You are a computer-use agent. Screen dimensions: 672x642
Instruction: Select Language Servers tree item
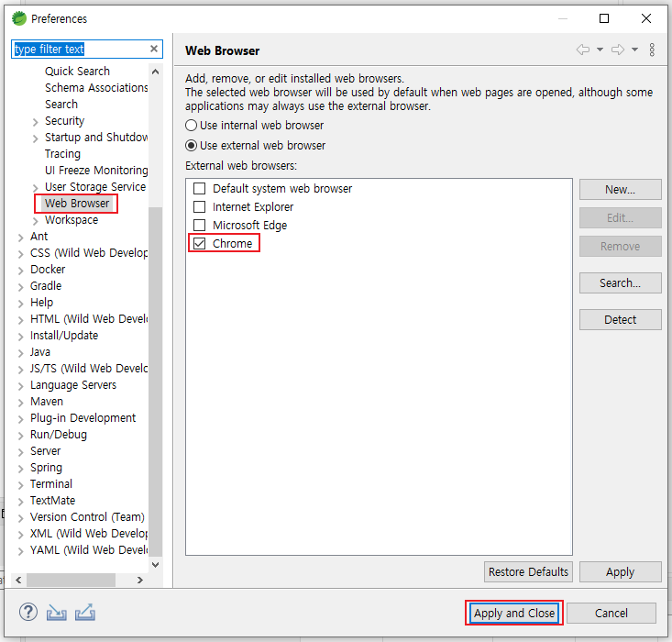pyautogui.click(x=73, y=385)
